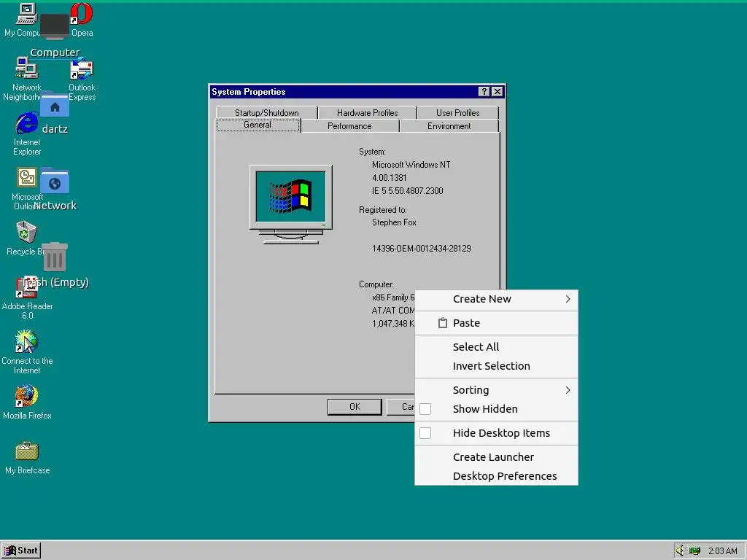747x560 pixels.
Task: Toggle the Show Hidden checkbox
Action: (x=425, y=409)
